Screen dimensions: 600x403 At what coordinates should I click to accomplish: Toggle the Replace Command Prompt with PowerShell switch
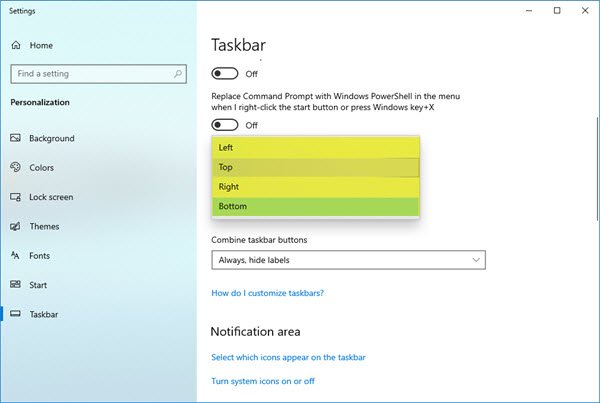click(225, 125)
